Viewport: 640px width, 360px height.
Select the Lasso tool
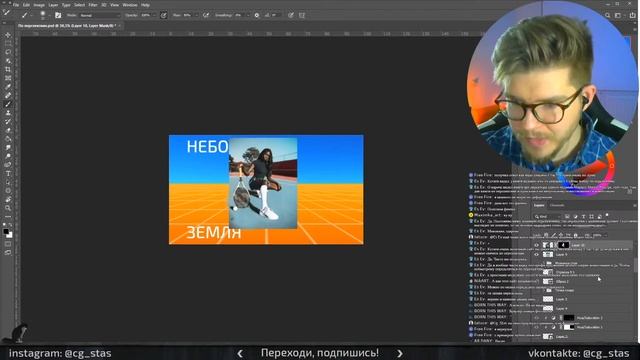(x=8, y=52)
